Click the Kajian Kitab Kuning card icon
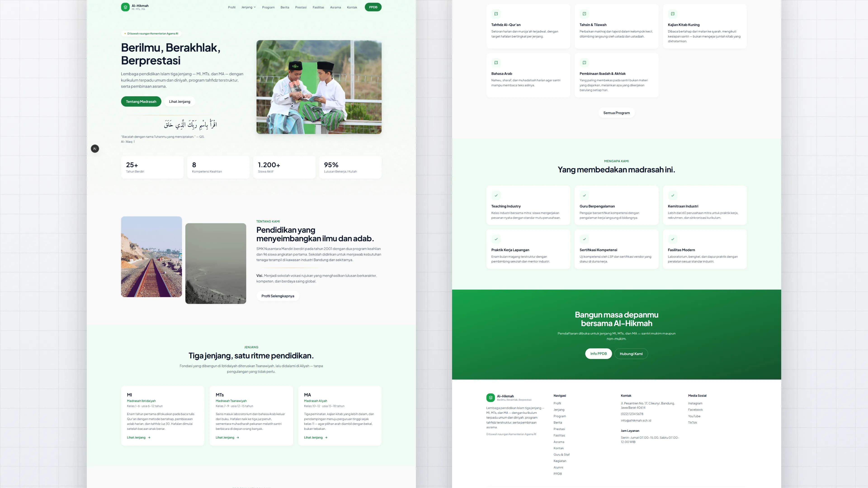The image size is (868, 488). (x=672, y=14)
